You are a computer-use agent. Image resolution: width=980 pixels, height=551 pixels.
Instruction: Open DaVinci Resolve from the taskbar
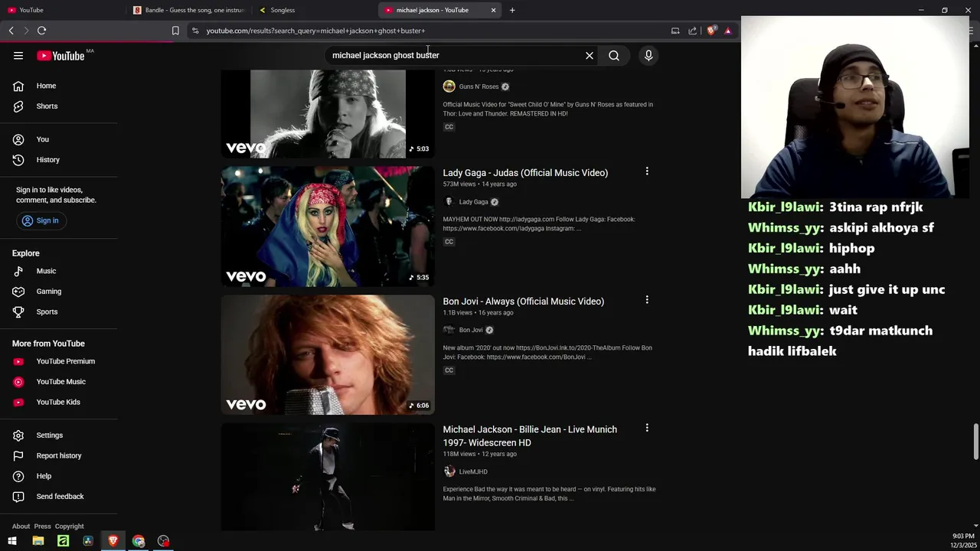[x=88, y=541]
